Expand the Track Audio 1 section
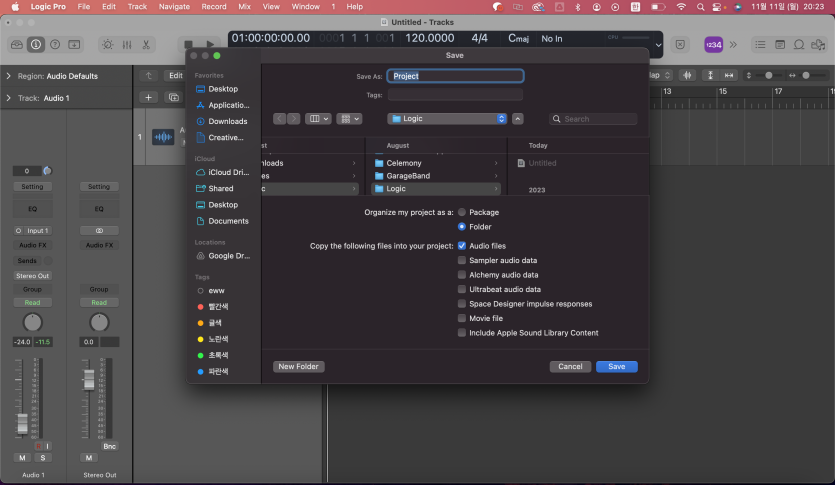 click(x=9, y=98)
